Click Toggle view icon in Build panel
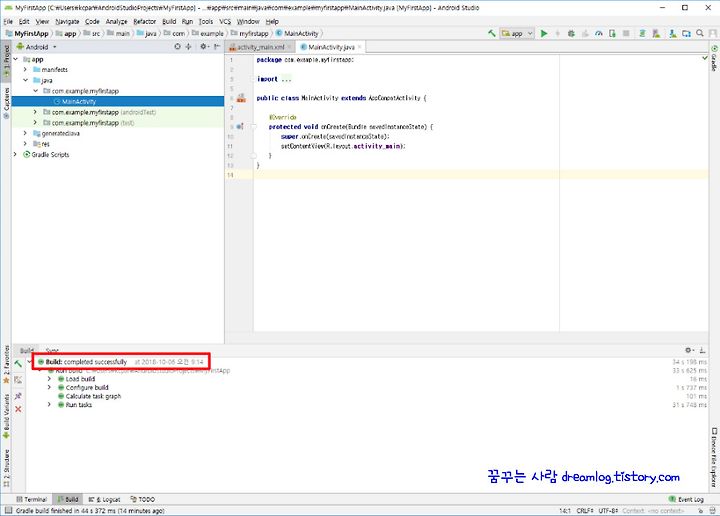The height and width of the screenshot is (516, 720). point(18,380)
